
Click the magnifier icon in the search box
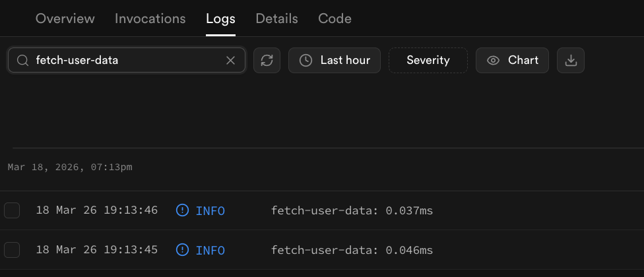pyautogui.click(x=22, y=61)
